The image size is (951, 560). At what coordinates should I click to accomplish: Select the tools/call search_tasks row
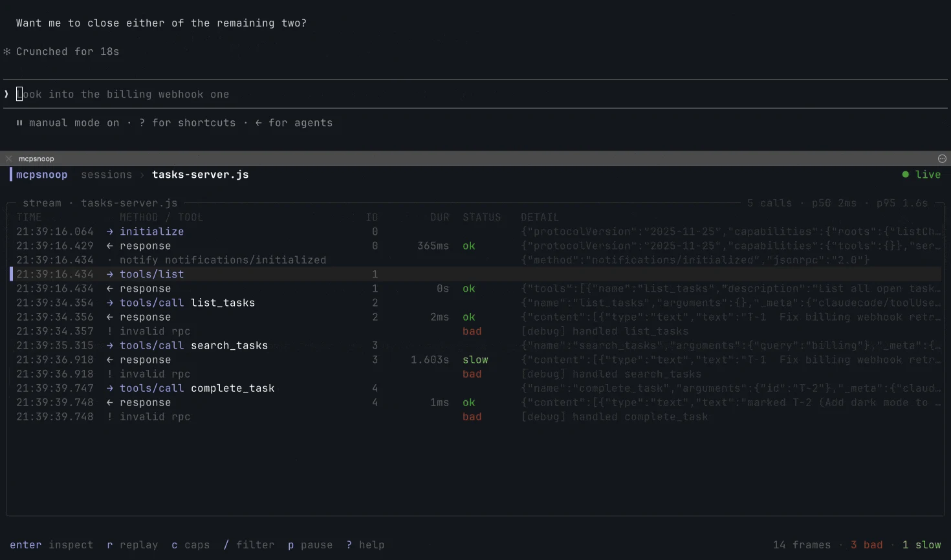click(475, 345)
